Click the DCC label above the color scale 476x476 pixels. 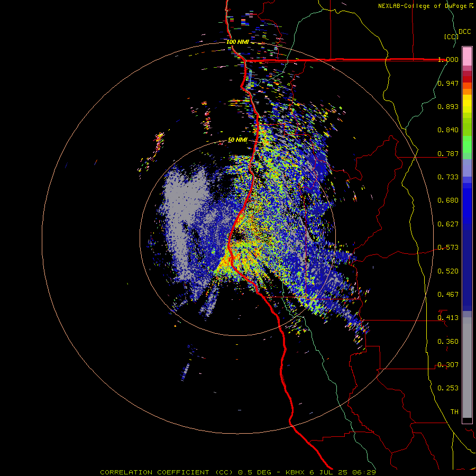coord(465,32)
